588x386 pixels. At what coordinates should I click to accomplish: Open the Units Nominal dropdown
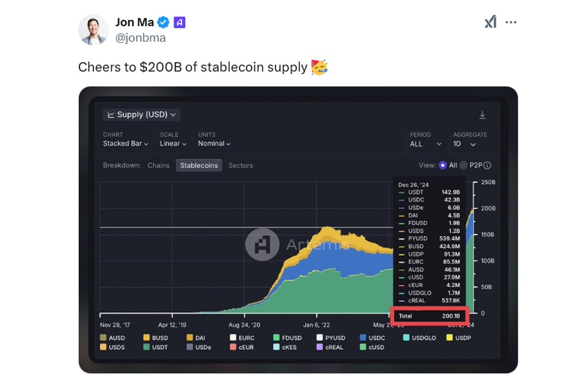(x=214, y=143)
